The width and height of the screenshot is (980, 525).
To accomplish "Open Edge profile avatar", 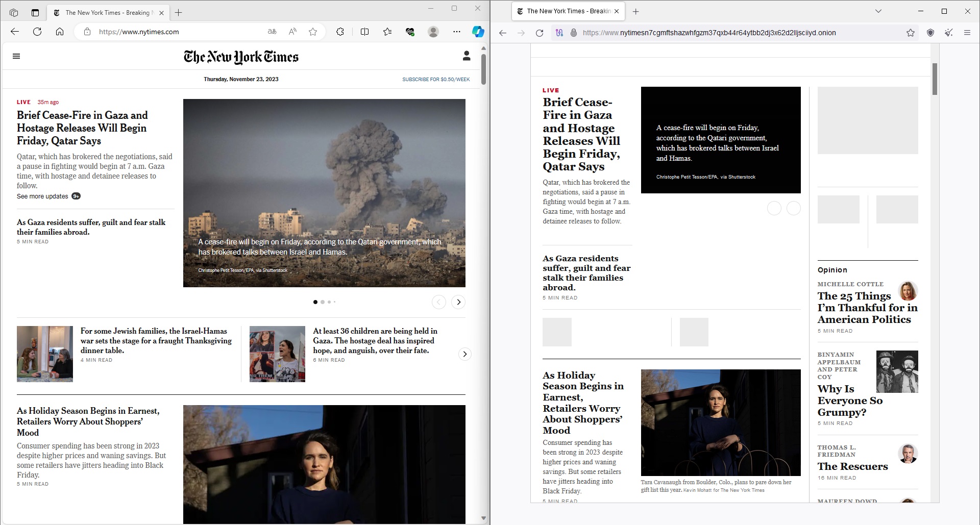I will 433,32.
